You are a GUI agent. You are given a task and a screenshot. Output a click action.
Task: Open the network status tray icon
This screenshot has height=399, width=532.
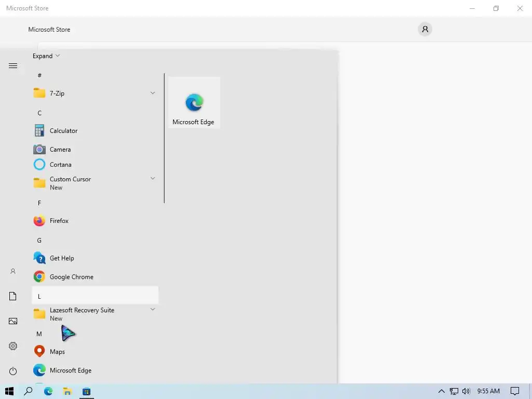point(454,391)
